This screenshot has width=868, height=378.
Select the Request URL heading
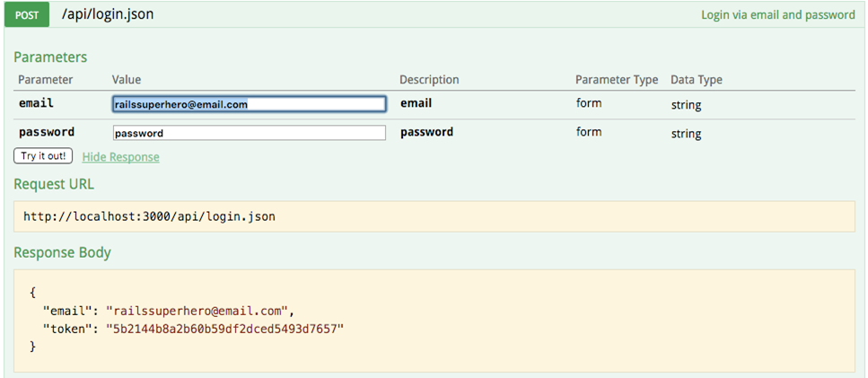[x=54, y=184]
